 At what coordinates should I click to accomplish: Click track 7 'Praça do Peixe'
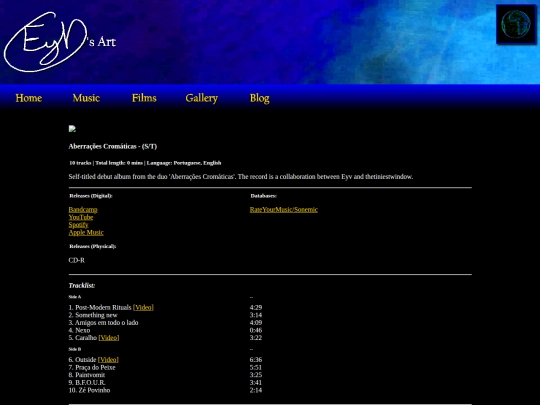pyautogui.click(x=92, y=367)
